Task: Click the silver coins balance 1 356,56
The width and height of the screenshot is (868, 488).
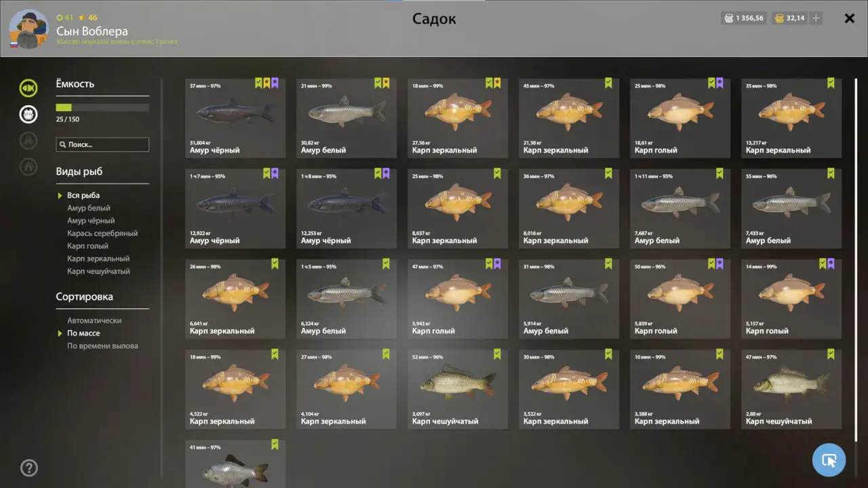Action: click(744, 18)
